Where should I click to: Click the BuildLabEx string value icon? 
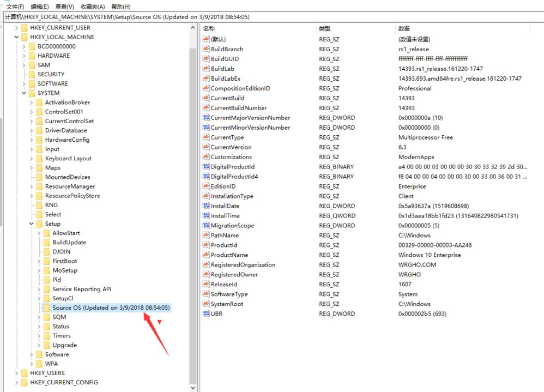point(206,79)
